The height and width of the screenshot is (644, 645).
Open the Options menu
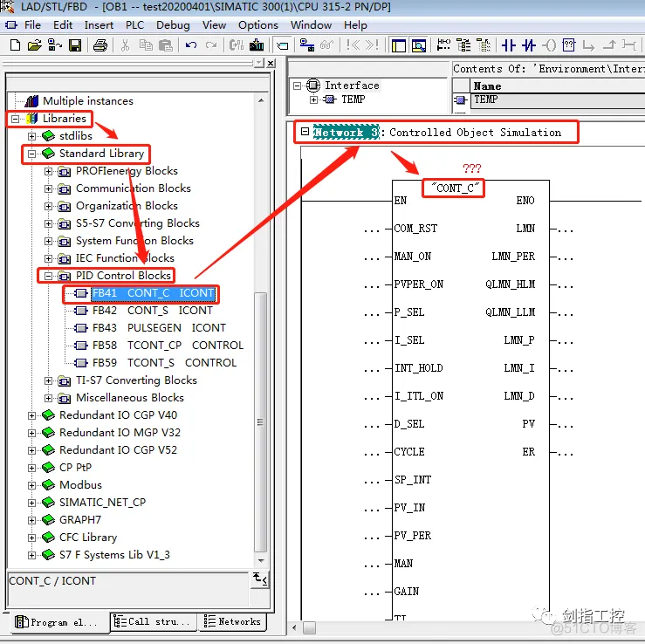coord(258,25)
